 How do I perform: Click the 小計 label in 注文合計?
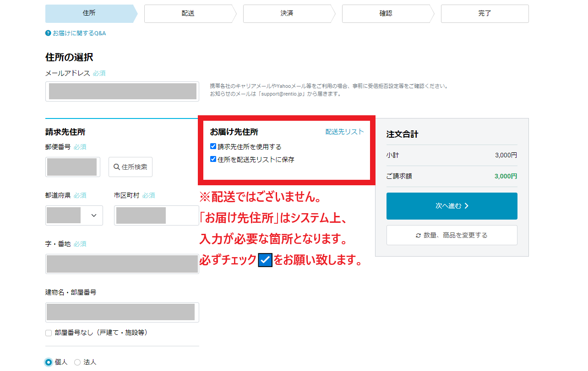pyautogui.click(x=392, y=155)
